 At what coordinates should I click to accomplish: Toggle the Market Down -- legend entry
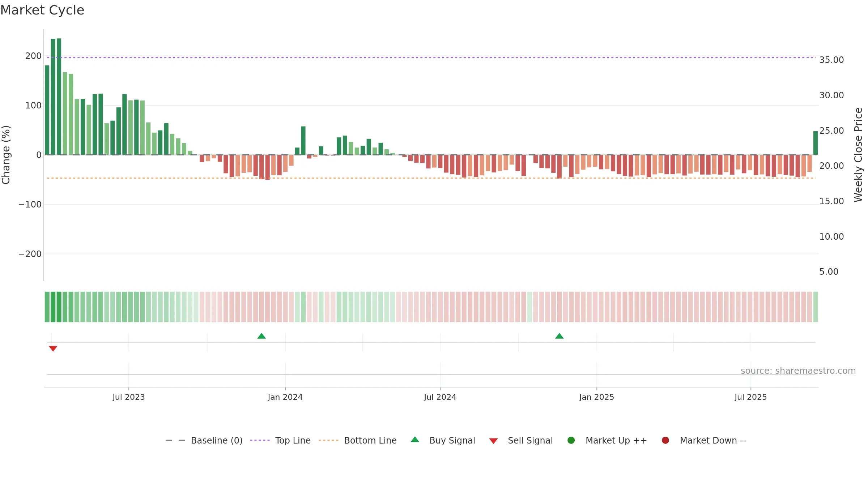tap(704, 440)
